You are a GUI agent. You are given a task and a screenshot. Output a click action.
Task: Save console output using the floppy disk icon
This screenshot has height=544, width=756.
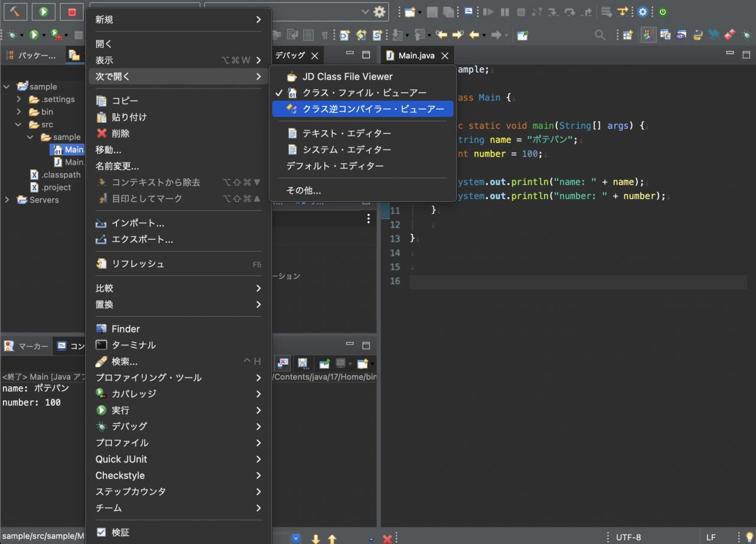pos(304,363)
